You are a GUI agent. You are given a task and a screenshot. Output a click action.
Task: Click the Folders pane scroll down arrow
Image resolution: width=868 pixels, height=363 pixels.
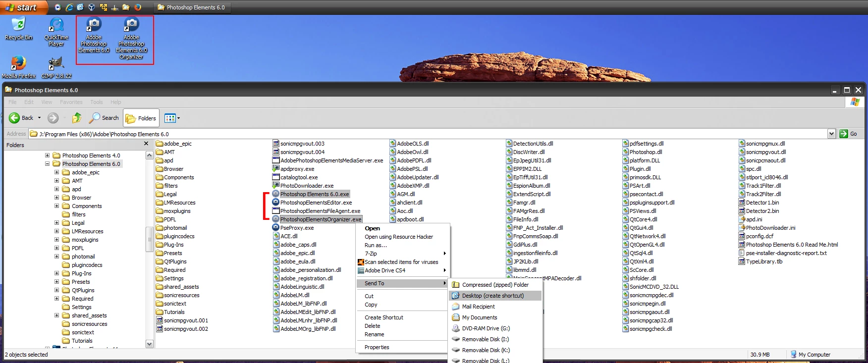click(x=149, y=344)
